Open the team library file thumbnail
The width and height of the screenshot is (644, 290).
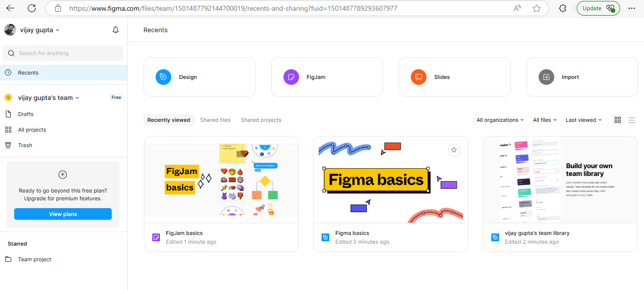click(x=560, y=179)
